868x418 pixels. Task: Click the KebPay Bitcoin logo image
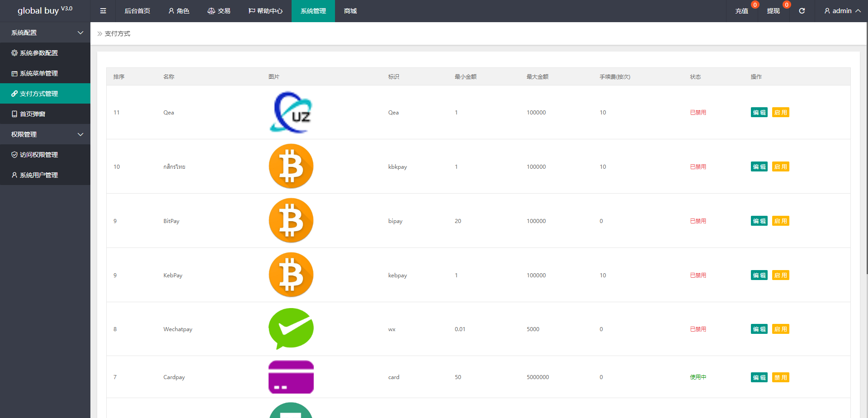click(x=291, y=275)
